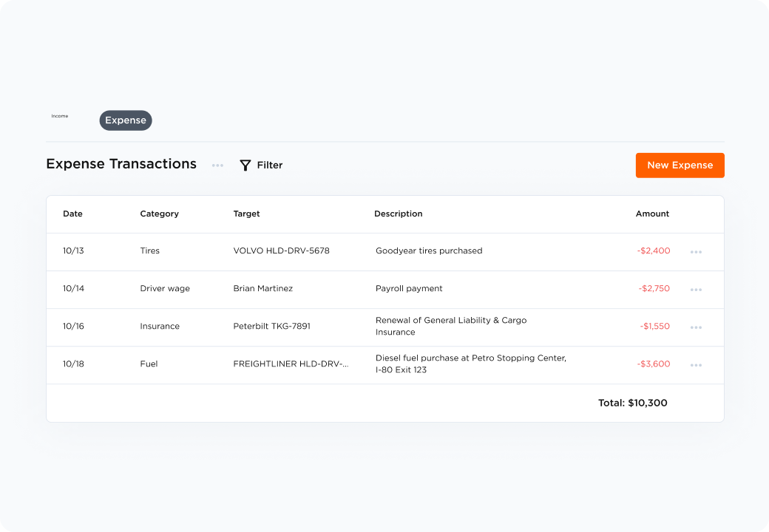Screen dimensions: 769x532
Task: Open ellipsis menu beside Expense Transactions title
Action: click(x=217, y=166)
